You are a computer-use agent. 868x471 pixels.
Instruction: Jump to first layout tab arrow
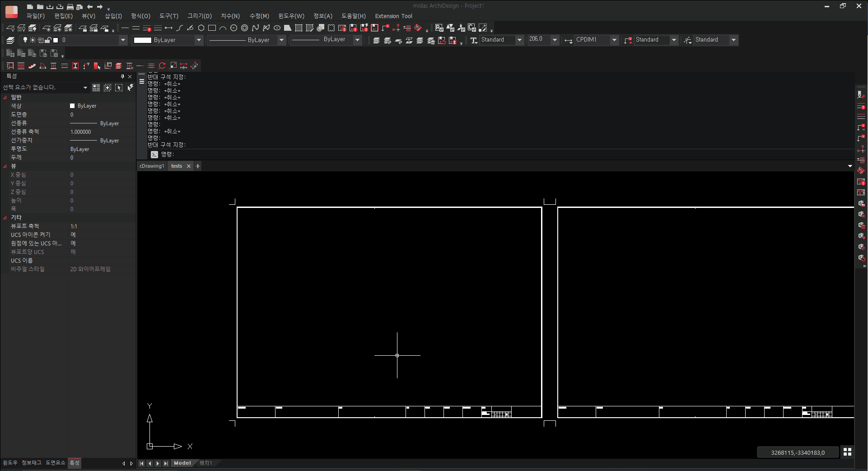141,463
